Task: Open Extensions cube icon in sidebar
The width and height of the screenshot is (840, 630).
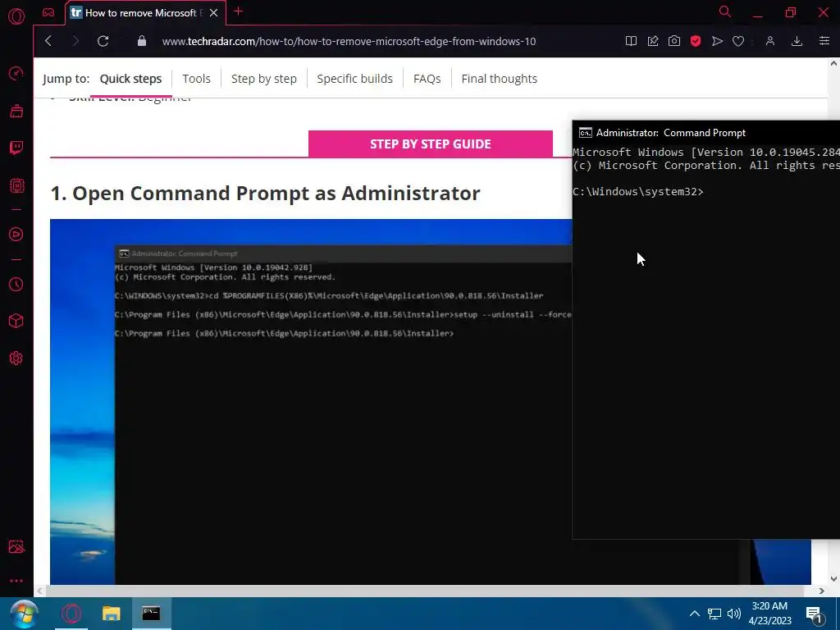Action: coord(16,321)
